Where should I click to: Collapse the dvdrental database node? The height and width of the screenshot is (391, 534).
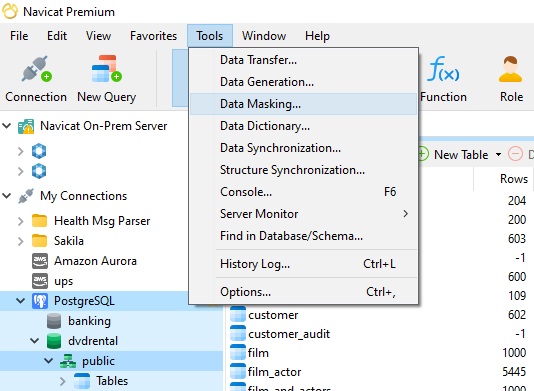point(34,341)
